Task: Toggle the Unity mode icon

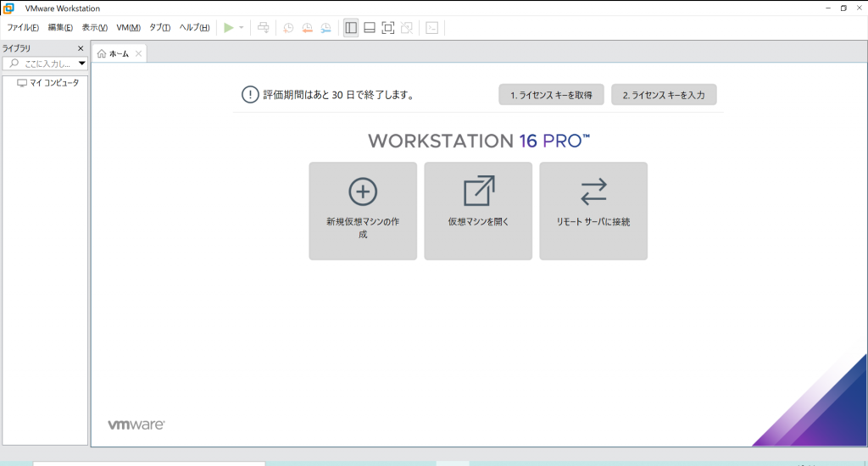Action: tap(407, 28)
